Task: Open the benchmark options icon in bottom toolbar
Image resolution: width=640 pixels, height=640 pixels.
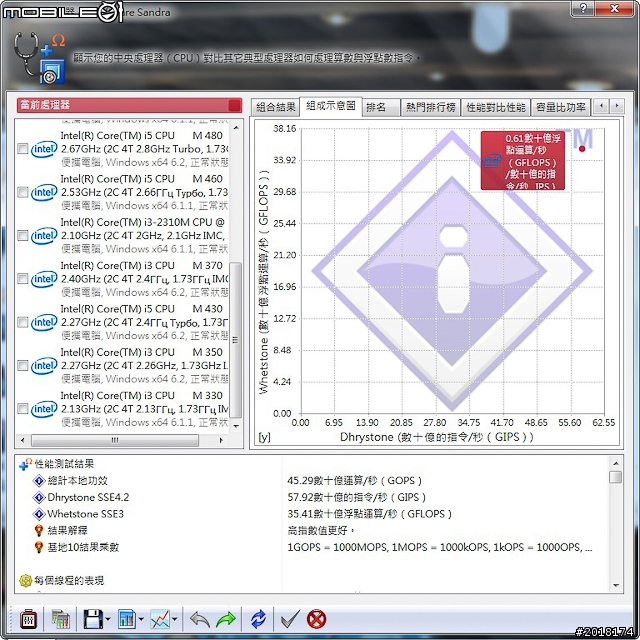Action: 29,619
